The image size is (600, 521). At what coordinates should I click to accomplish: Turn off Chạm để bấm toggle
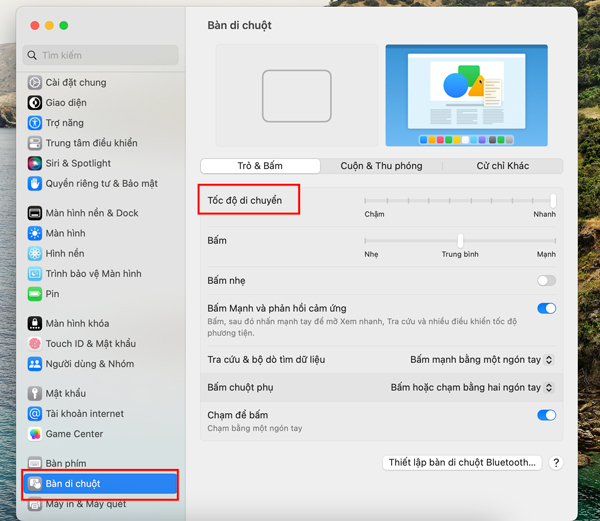(x=546, y=415)
